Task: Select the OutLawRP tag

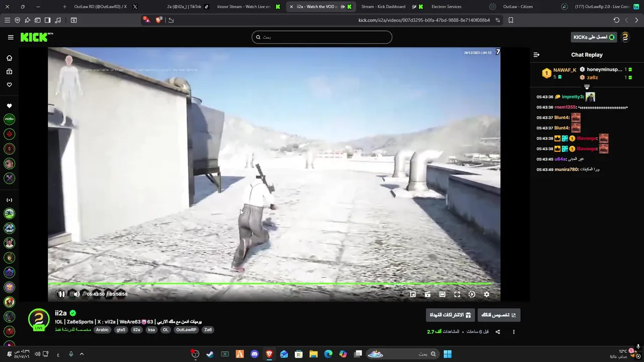Action: pos(186,330)
